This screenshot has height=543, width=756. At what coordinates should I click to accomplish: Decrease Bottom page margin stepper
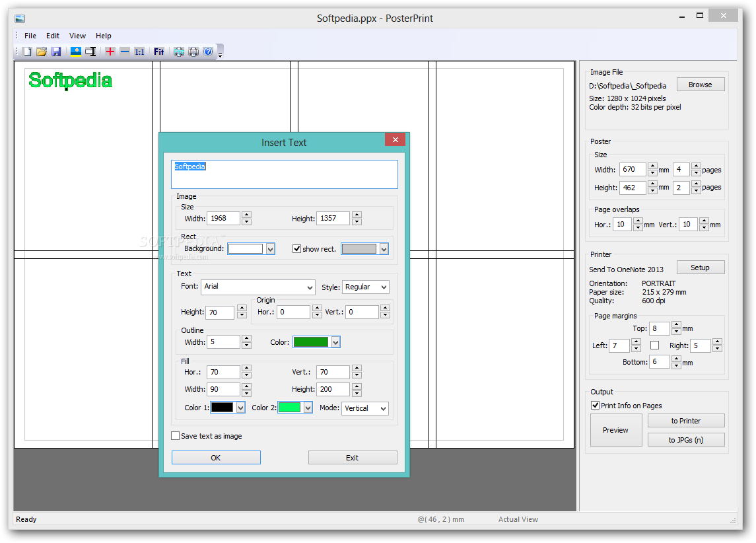pyautogui.click(x=677, y=365)
